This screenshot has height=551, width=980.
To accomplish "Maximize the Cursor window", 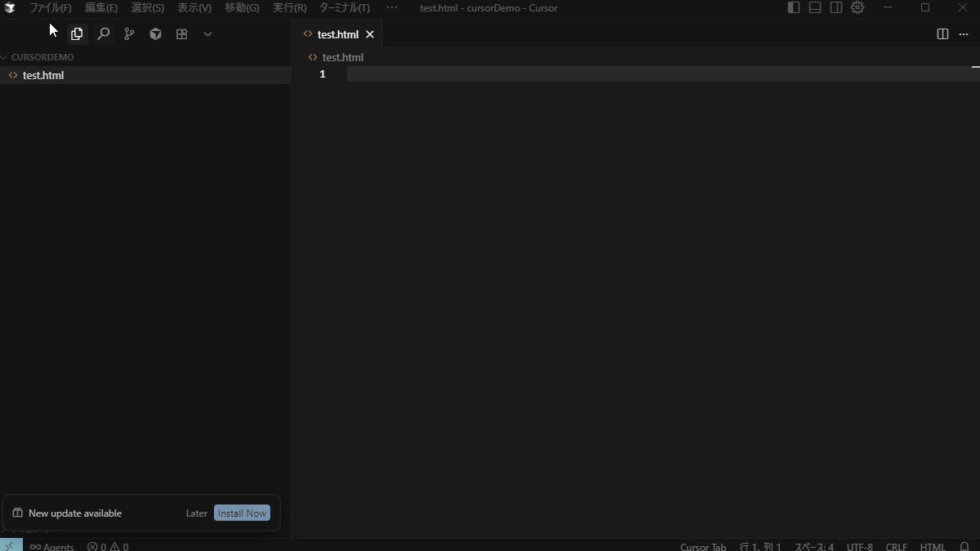I will point(925,8).
